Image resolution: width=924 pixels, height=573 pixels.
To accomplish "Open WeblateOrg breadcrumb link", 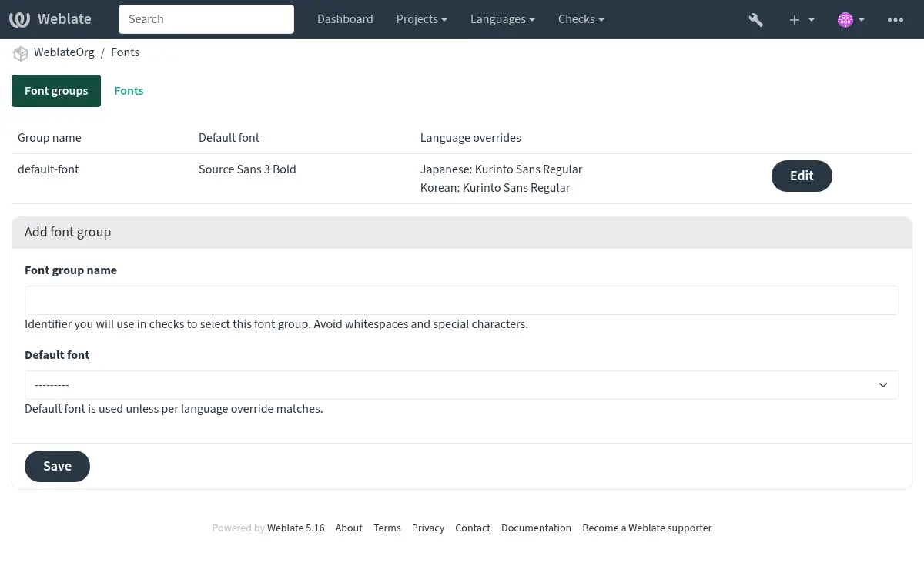I will (64, 52).
